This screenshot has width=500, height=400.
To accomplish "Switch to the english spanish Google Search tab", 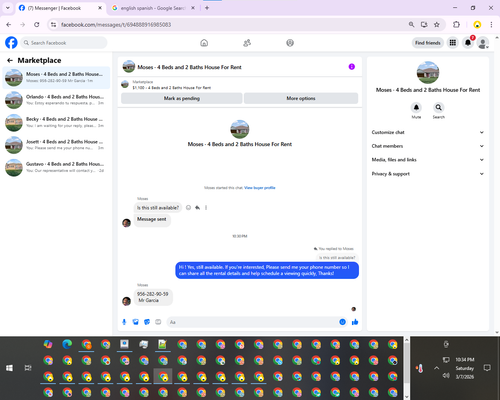I will pos(153,8).
